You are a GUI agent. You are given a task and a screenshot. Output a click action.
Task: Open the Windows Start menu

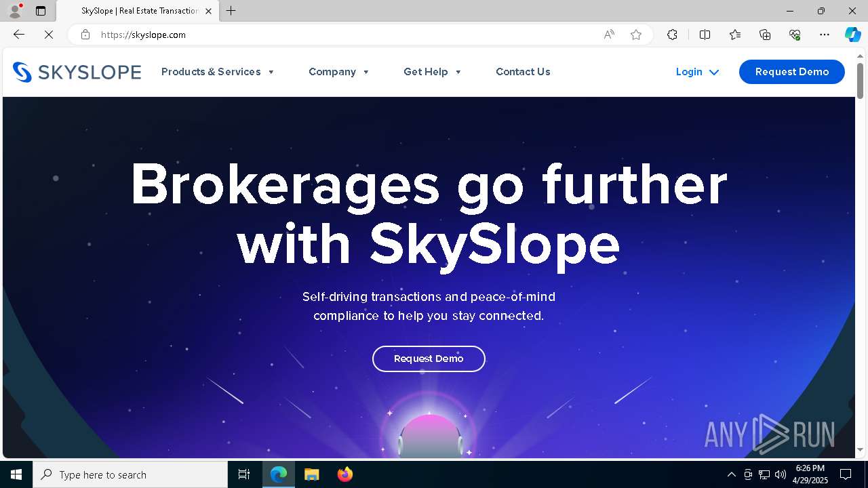16,474
